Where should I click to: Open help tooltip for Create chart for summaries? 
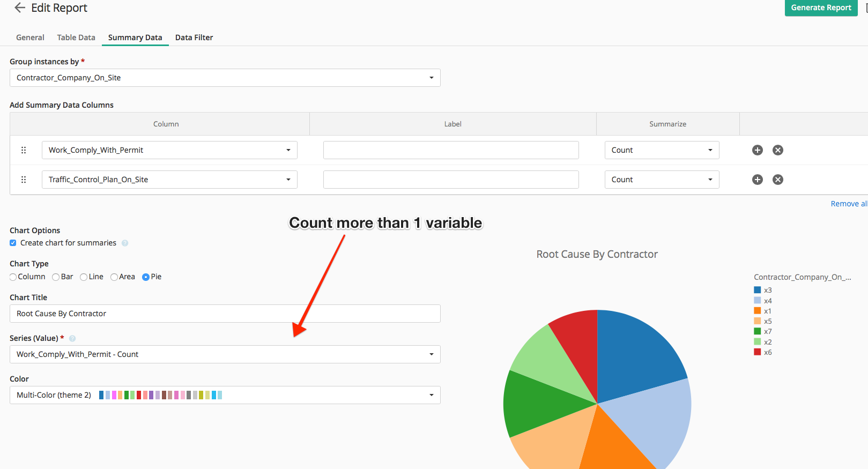coord(125,243)
